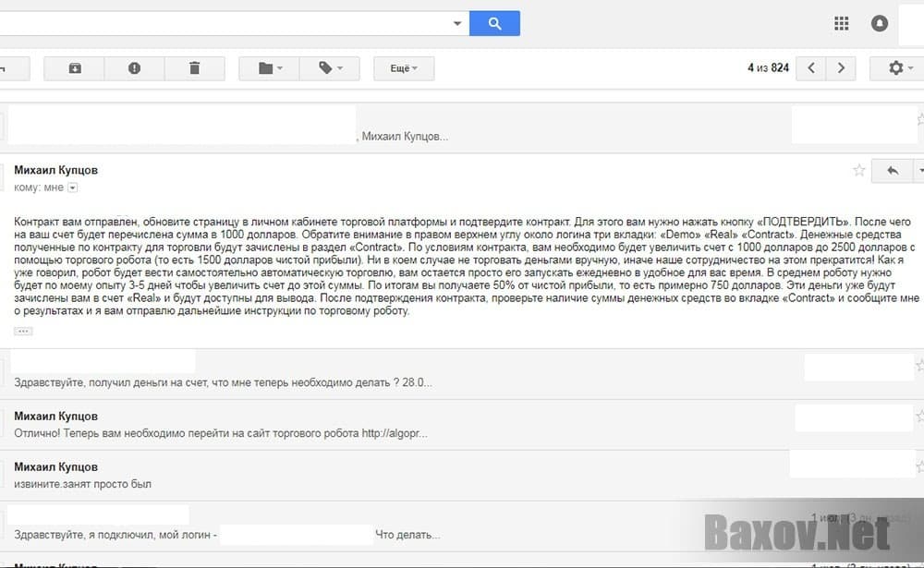924x568 pixels.
Task: Delete the conversation with the trash icon
Action: pos(194,68)
